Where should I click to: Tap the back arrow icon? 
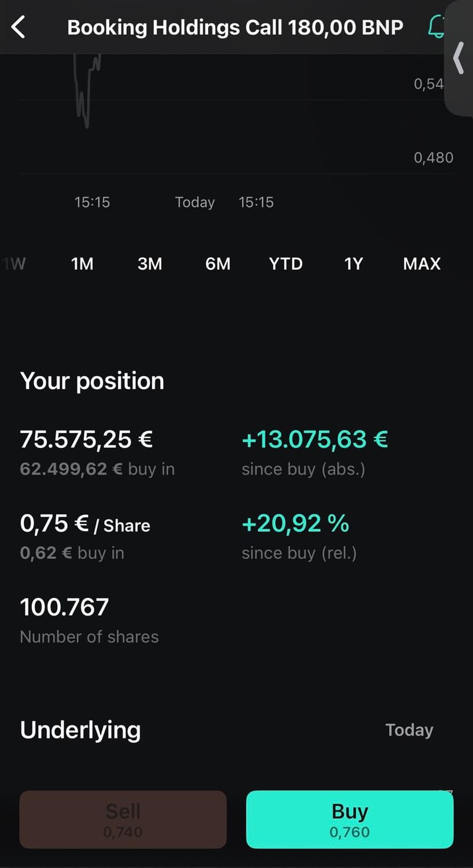click(19, 27)
